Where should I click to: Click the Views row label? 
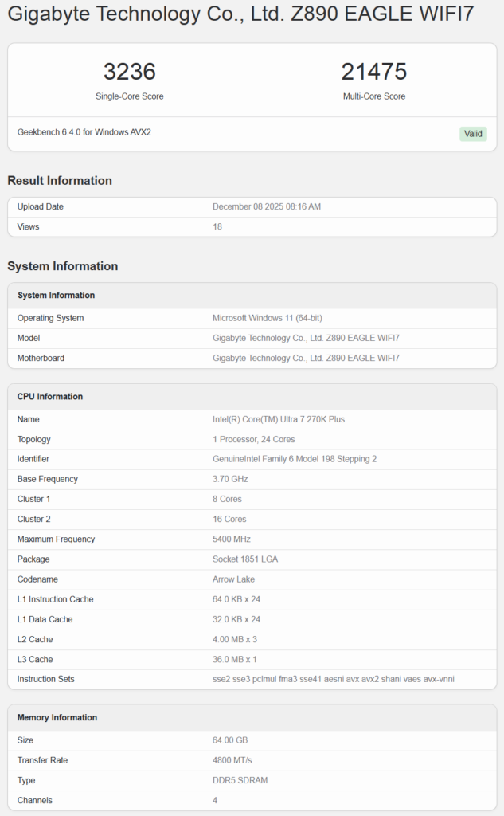29,227
